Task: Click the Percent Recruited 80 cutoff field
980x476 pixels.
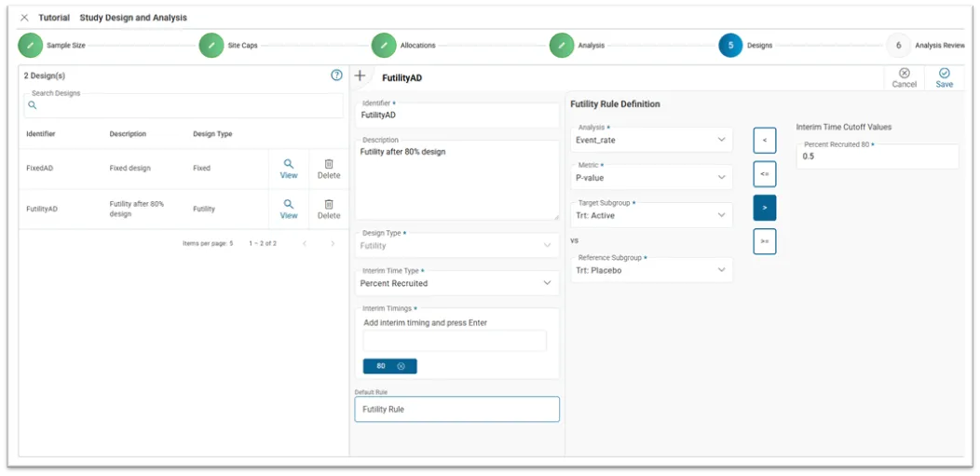Action: [876, 156]
